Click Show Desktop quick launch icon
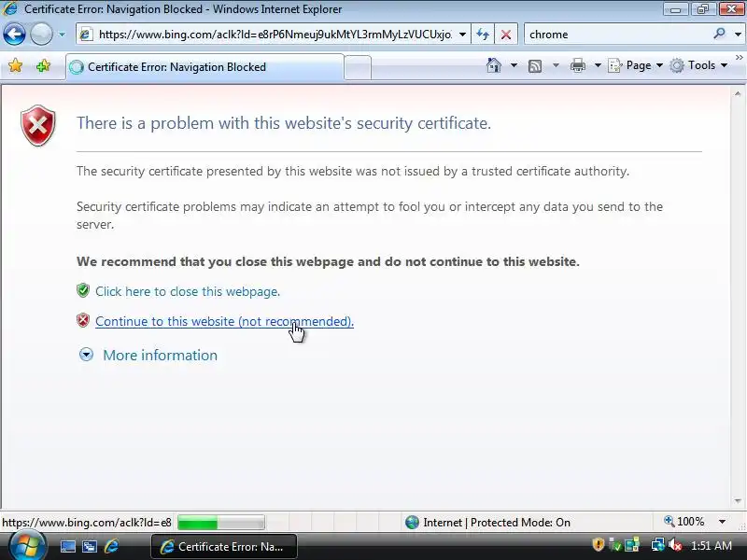747x560 pixels. pos(67,546)
